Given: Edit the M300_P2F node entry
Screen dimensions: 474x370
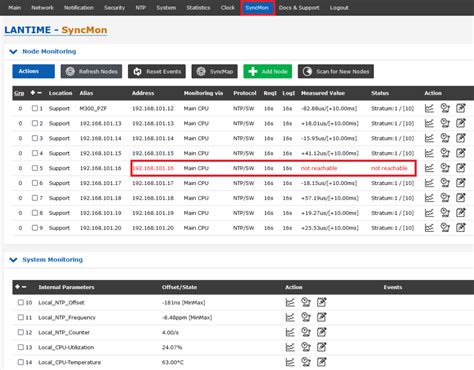Looking at the screenshot, I should click(461, 108).
